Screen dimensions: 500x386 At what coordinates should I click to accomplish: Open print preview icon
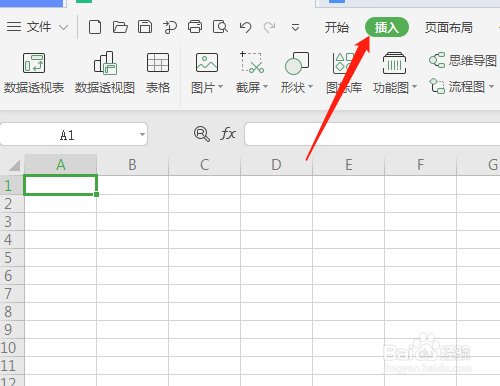[220, 27]
